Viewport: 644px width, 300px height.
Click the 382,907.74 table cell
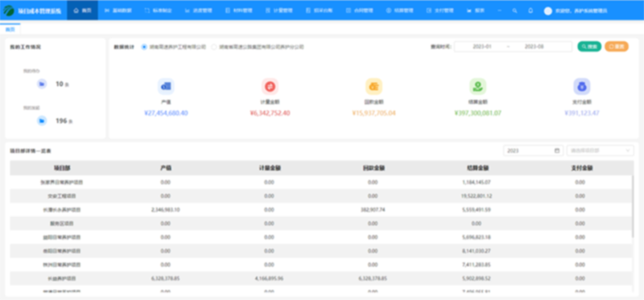[373, 210]
